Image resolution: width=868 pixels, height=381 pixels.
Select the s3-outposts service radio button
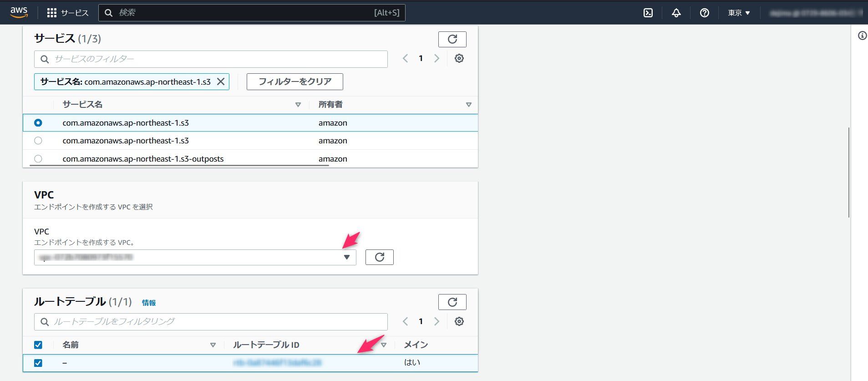point(38,159)
